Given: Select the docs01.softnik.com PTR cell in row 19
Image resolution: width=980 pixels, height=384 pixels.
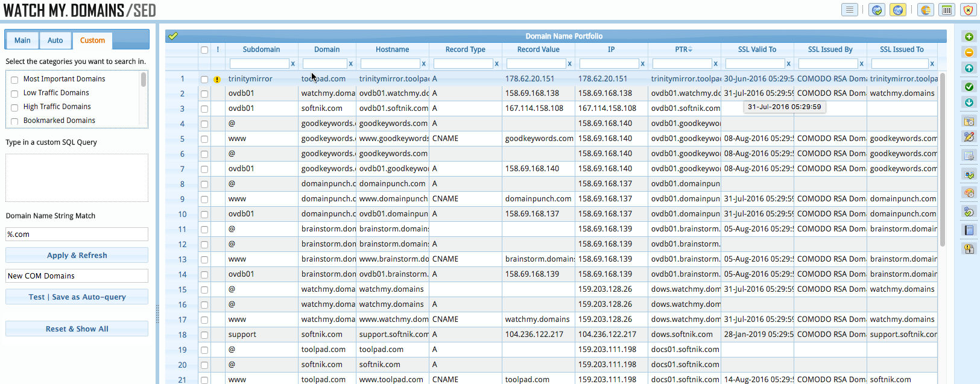Looking at the screenshot, I should [685, 350].
